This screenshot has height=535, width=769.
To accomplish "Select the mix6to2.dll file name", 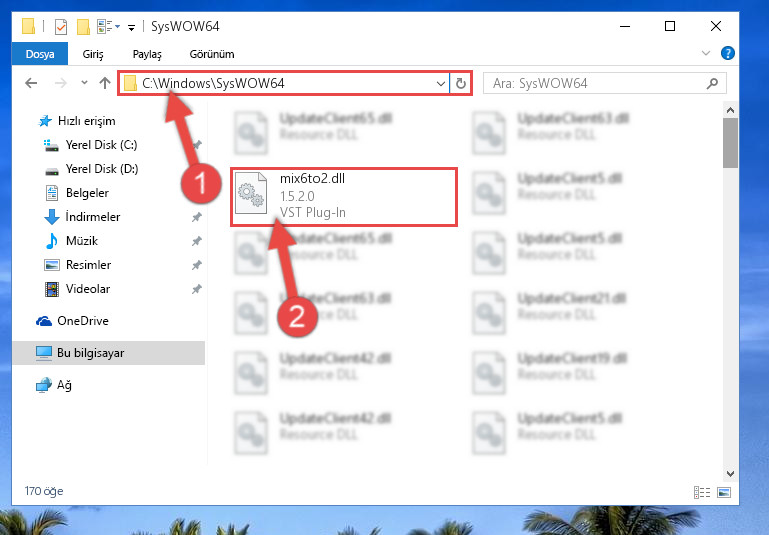I will [312, 178].
